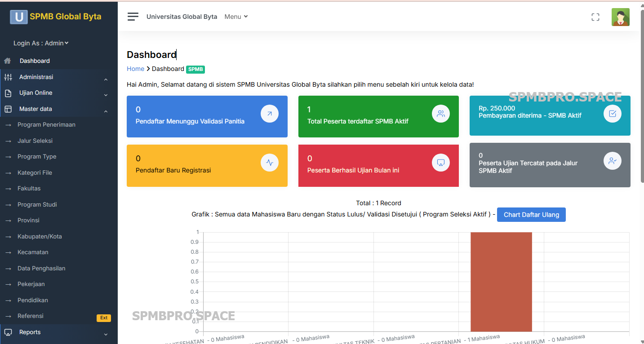The width and height of the screenshot is (644, 344).
Task: Click the activity pulse icon on the Pendaftar Baru card
Action: 269,163
